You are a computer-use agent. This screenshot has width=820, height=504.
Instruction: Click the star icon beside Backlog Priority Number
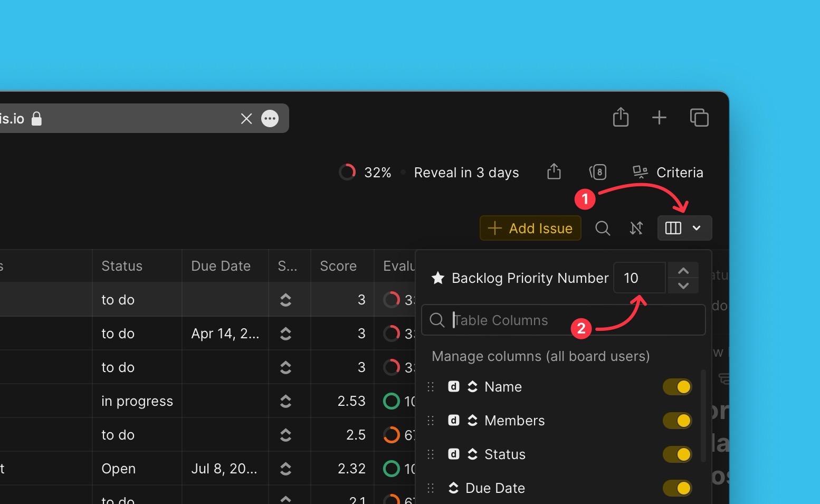point(437,278)
